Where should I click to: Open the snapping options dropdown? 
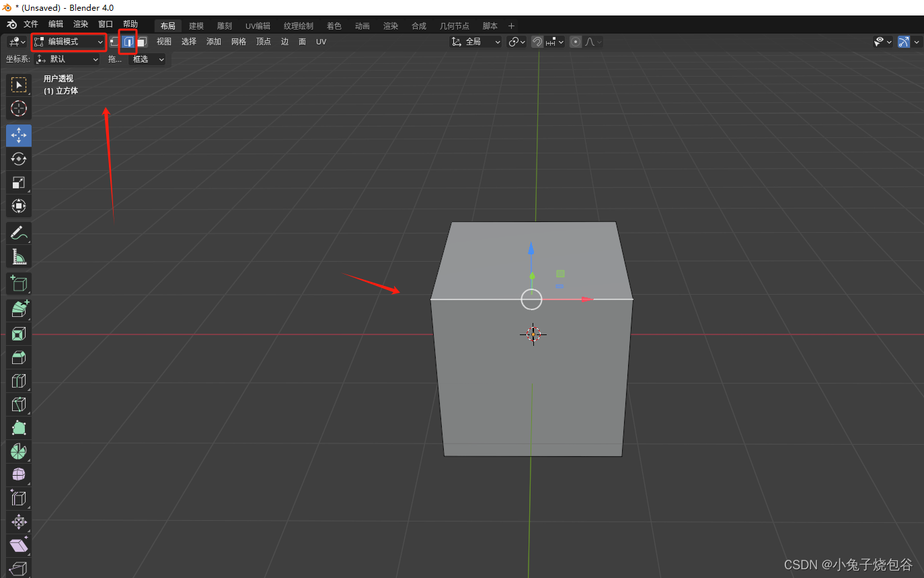coord(555,42)
